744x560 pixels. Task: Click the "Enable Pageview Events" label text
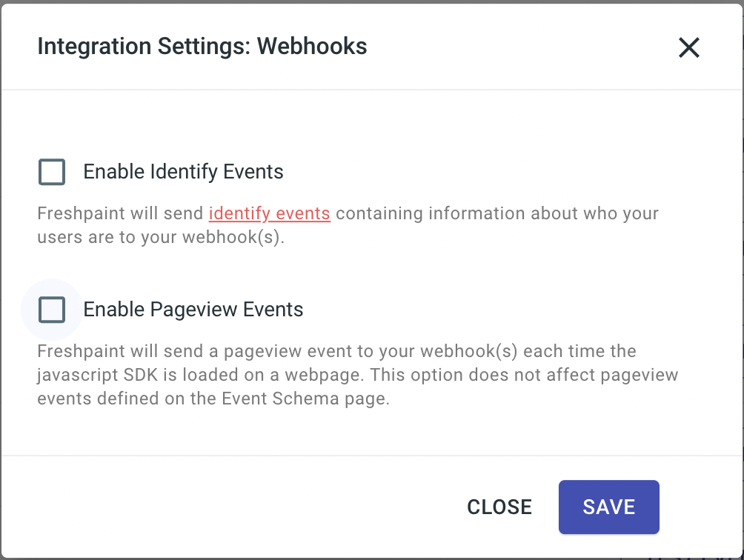click(193, 310)
